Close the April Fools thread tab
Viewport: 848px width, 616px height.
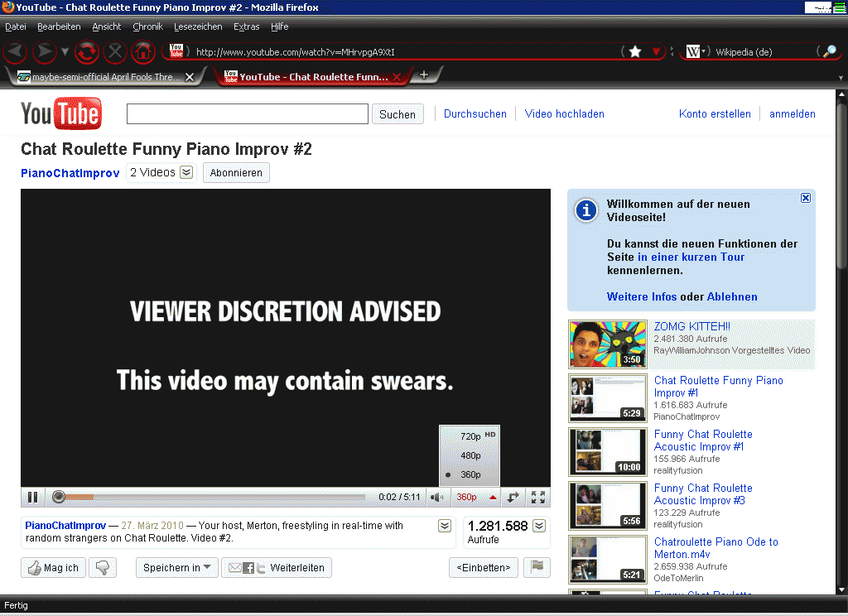pyautogui.click(x=190, y=77)
